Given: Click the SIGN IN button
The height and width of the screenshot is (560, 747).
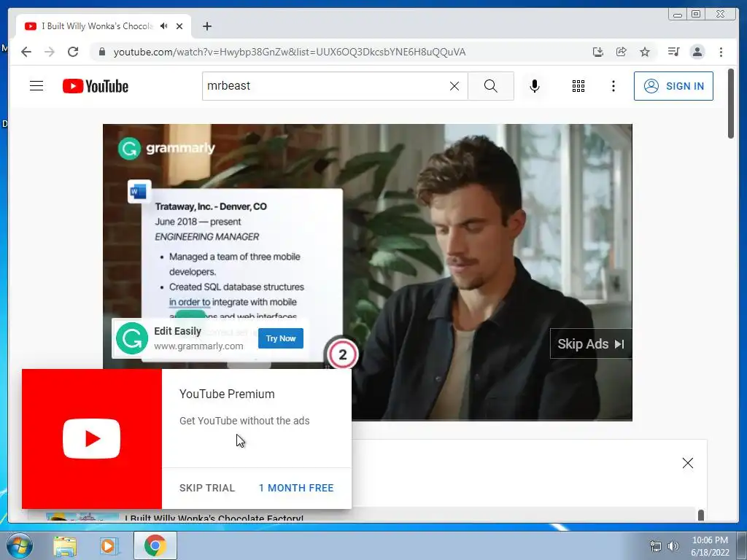Looking at the screenshot, I should (x=673, y=86).
